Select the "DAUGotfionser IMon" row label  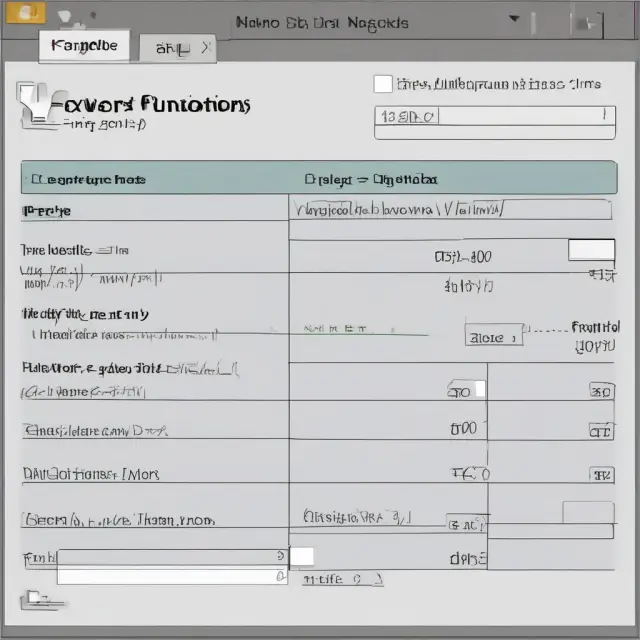(91, 474)
